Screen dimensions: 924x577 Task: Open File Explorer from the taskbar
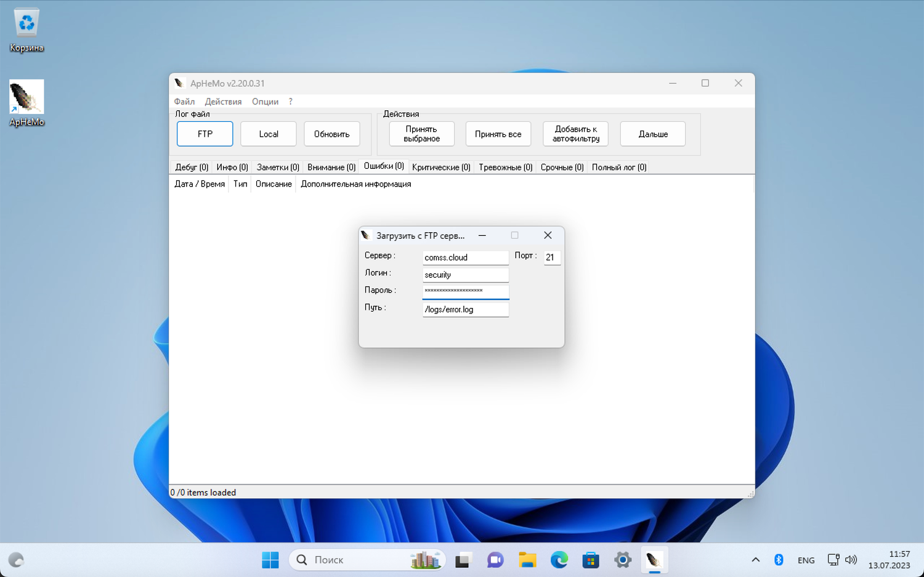point(527,560)
